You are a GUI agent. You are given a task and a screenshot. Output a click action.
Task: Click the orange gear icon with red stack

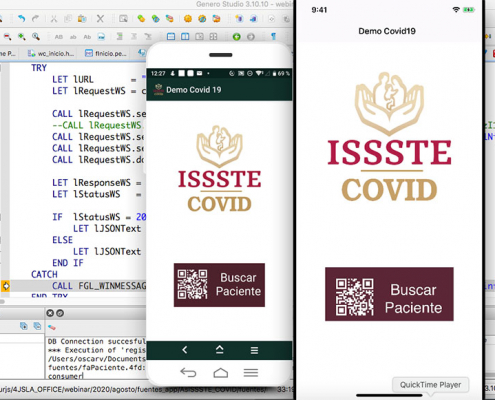click(x=216, y=19)
